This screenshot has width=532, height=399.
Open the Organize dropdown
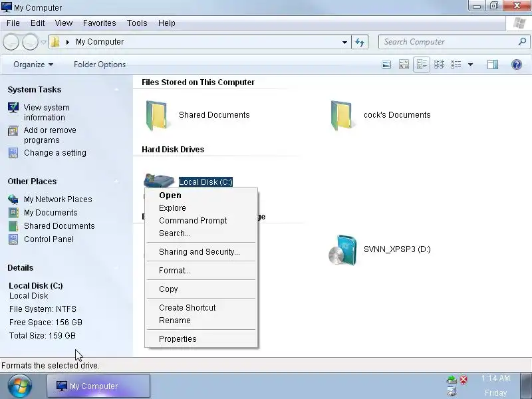pyautogui.click(x=33, y=65)
